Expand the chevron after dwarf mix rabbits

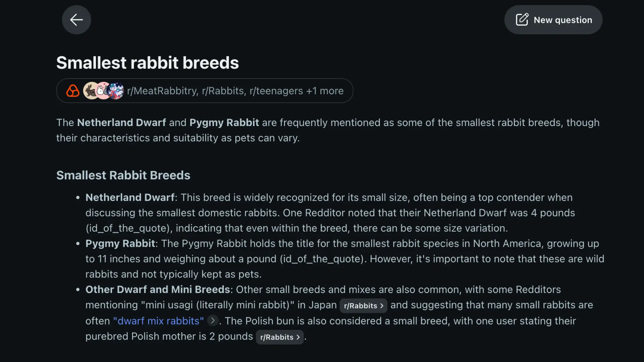click(x=212, y=321)
